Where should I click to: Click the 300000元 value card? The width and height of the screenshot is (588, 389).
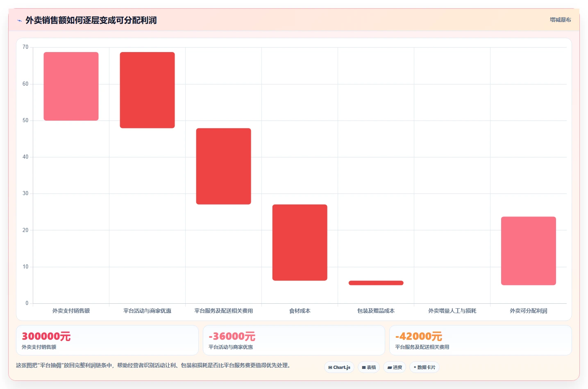click(107, 340)
